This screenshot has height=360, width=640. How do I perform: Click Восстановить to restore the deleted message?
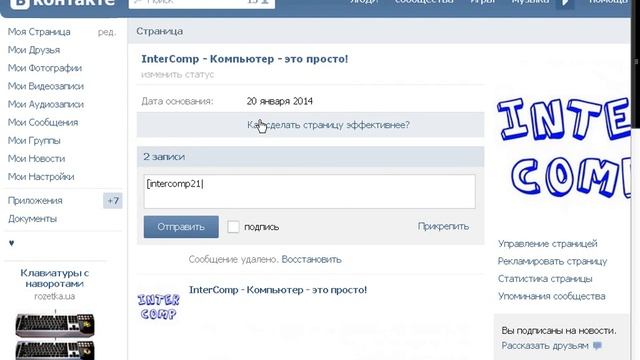pyautogui.click(x=311, y=260)
